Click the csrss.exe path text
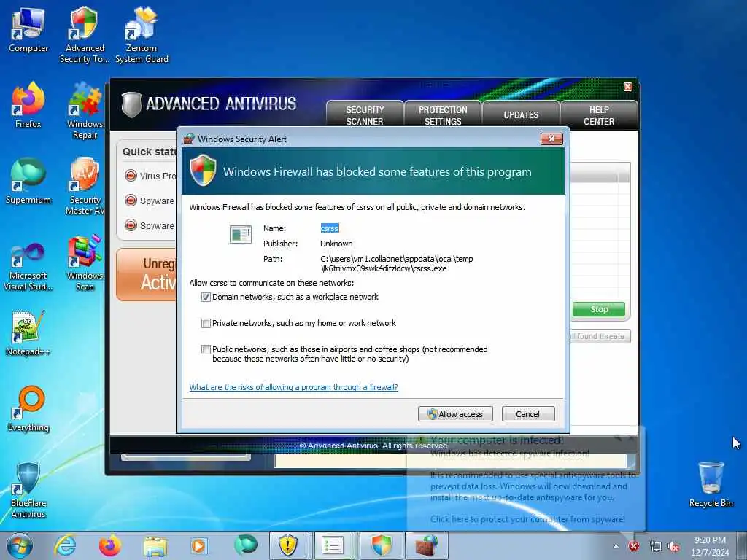 coord(397,263)
